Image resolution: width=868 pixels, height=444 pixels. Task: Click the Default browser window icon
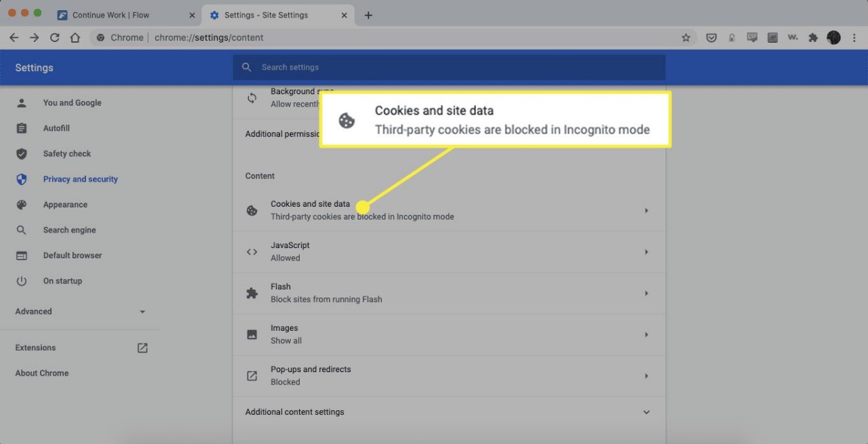tap(22, 256)
